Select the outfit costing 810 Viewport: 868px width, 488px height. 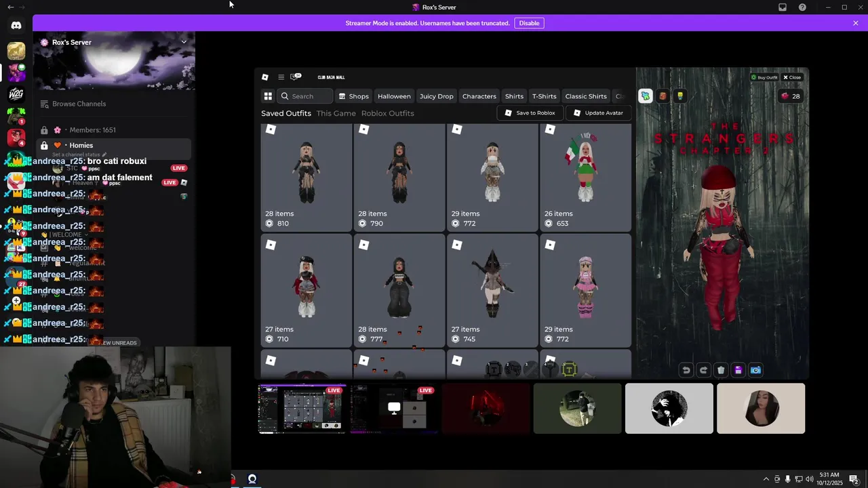307,177
